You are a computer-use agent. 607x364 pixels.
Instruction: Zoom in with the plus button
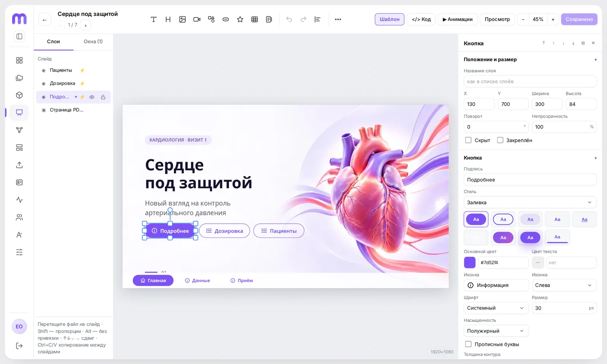pos(553,19)
